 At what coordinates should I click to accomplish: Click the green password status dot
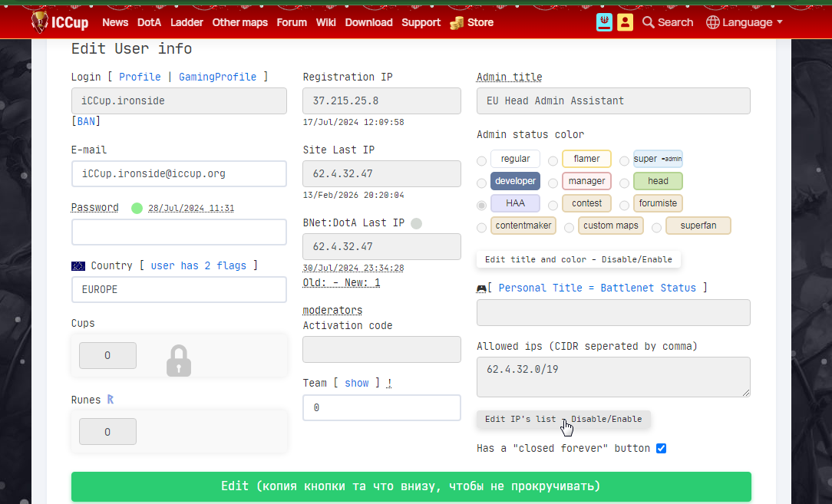(137, 208)
